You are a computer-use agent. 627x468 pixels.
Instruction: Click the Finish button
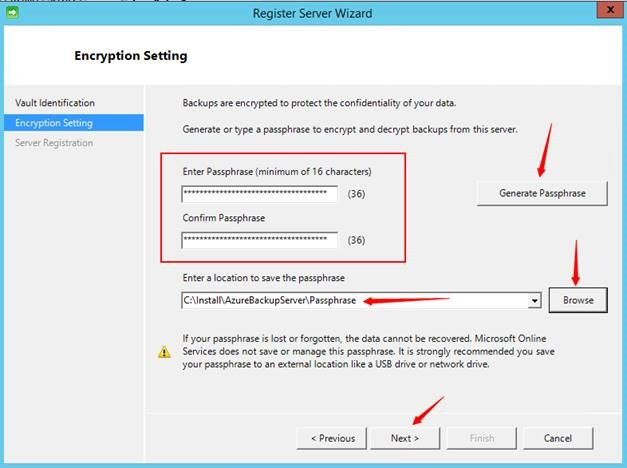(x=482, y=438)
